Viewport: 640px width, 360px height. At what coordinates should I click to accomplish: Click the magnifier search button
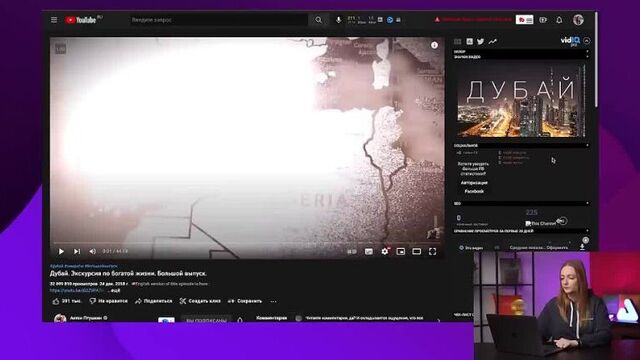pyautogui.click(x=318, y=20)
